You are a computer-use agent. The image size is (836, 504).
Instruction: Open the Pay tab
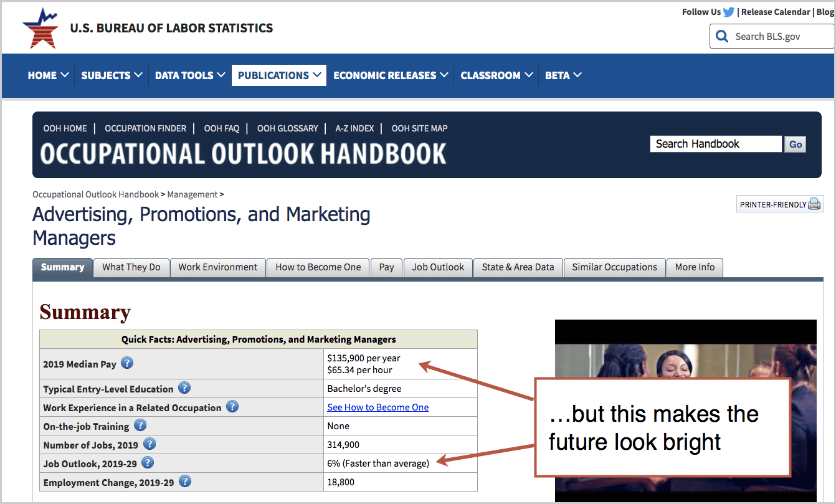click(386, 267)
